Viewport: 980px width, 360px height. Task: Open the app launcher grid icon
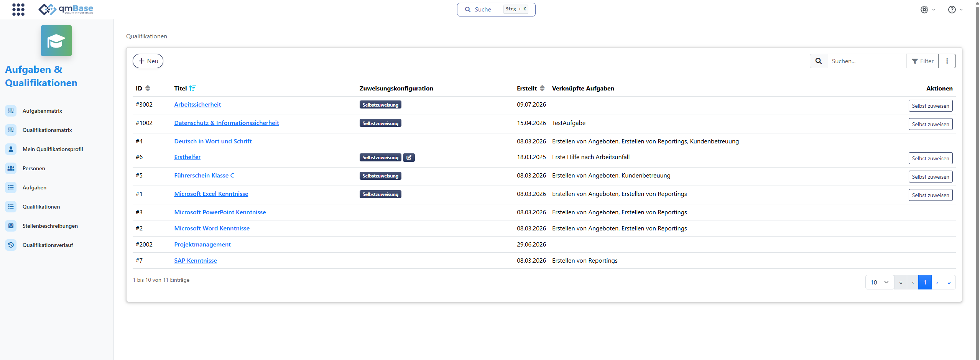pos(18,10)
